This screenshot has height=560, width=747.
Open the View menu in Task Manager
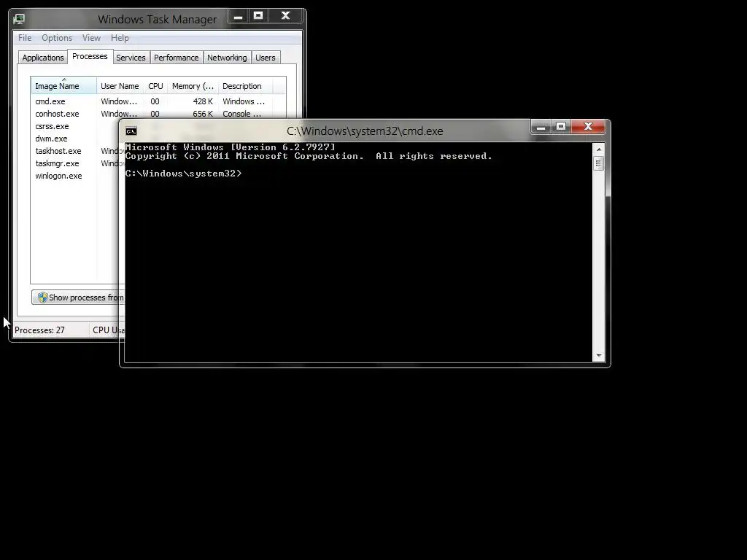point(91,38)
